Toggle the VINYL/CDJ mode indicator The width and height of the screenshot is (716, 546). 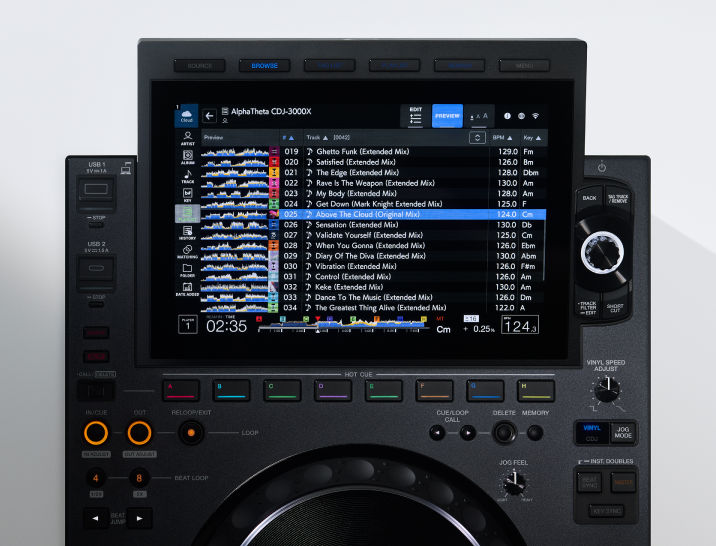(x=592, y=432)
